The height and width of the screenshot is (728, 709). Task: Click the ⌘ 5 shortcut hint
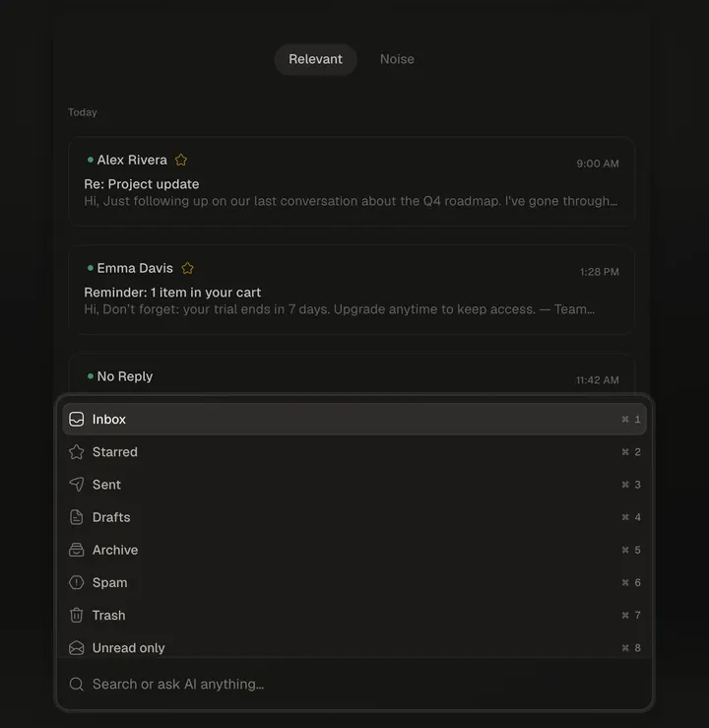click(x=631, y=550)
